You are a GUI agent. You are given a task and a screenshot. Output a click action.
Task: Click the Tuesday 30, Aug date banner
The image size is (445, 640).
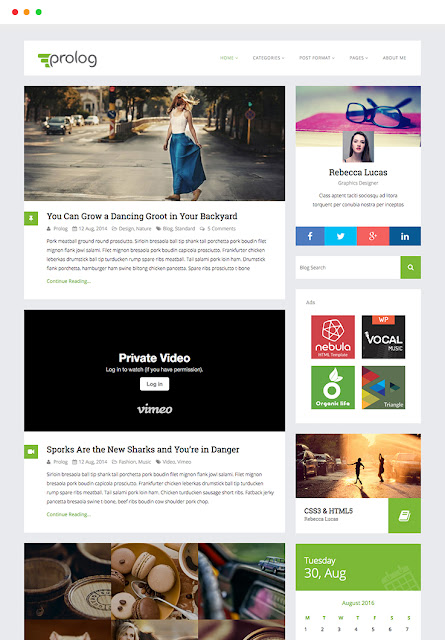358,567
